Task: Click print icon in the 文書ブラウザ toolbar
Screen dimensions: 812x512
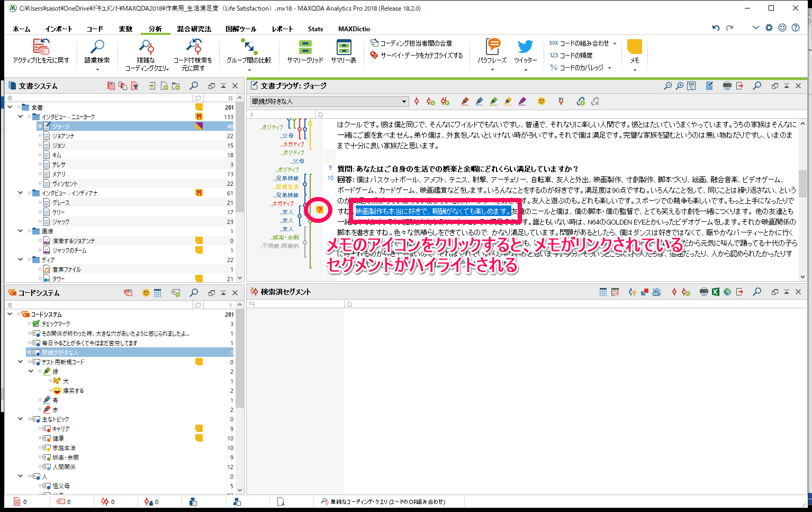Action: click(x=727, y=86)
